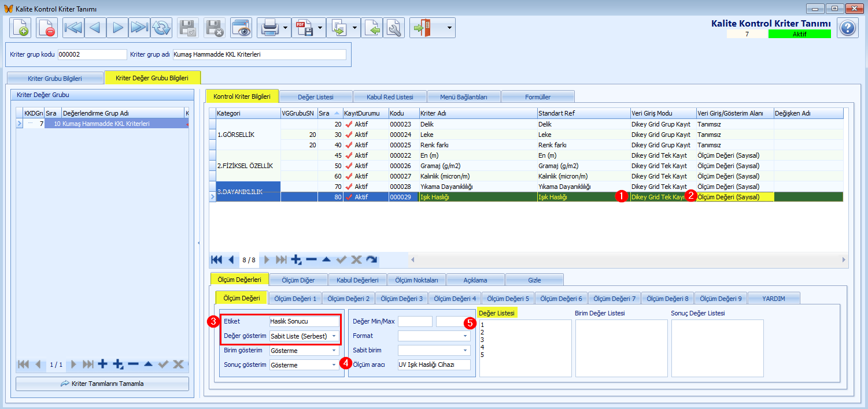Refresh the record with the circular arrows icon
Viewport: 868px width, 409px height.
point(162,28)
